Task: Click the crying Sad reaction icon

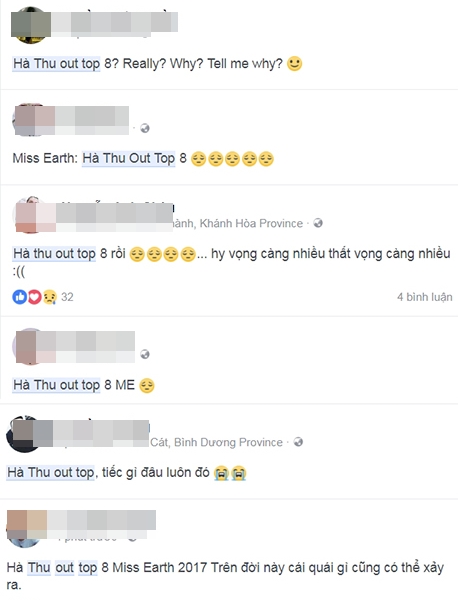Action: click(50, 297)
